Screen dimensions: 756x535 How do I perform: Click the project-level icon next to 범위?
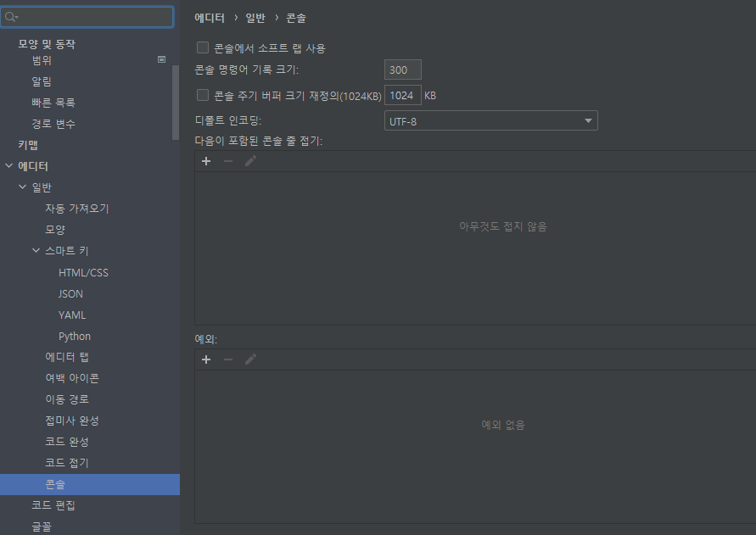(161, 59)
